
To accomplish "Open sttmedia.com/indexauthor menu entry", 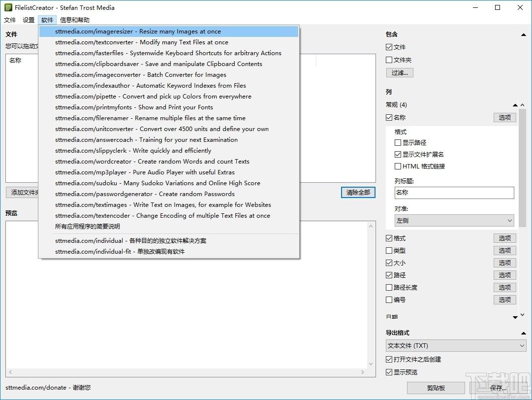I will click(169, 86).
